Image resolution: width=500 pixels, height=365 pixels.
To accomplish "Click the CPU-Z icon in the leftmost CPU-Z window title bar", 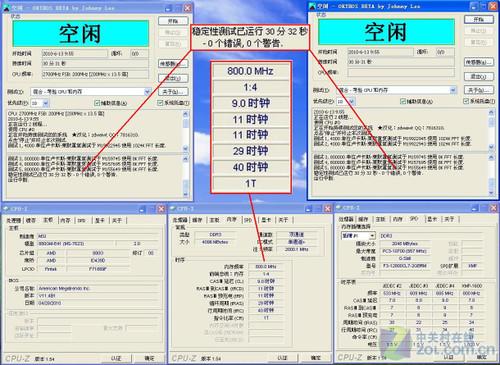I will 6,209.
